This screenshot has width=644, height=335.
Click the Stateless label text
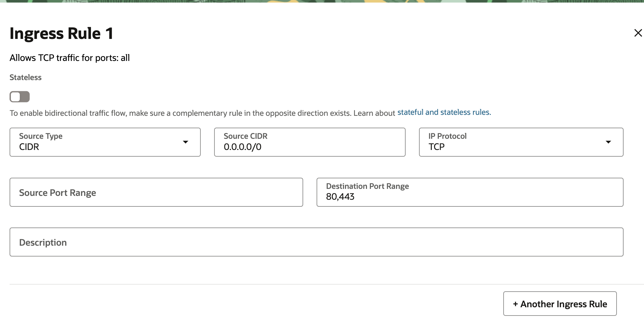(26, 78)
